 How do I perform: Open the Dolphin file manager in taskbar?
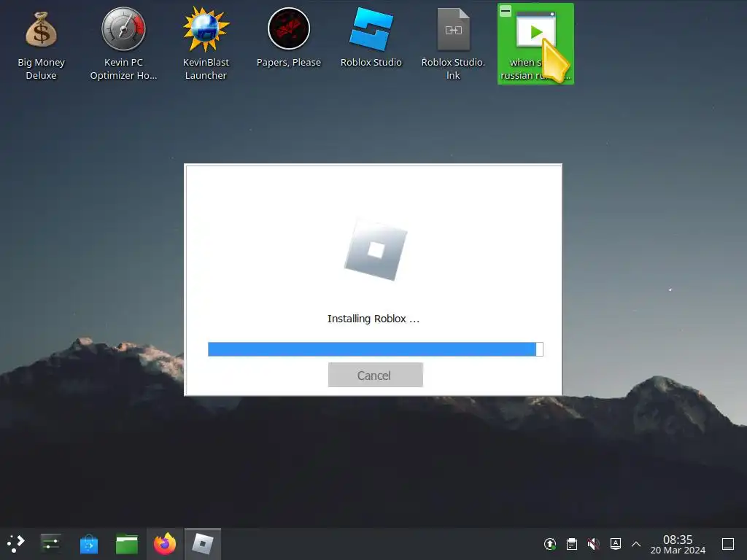127,543
